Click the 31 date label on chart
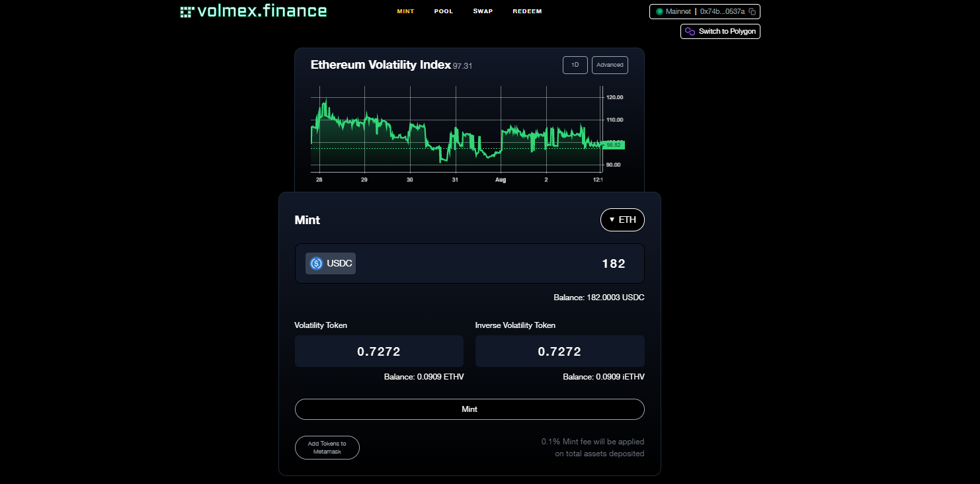980x484 pixels. [455, 180]
